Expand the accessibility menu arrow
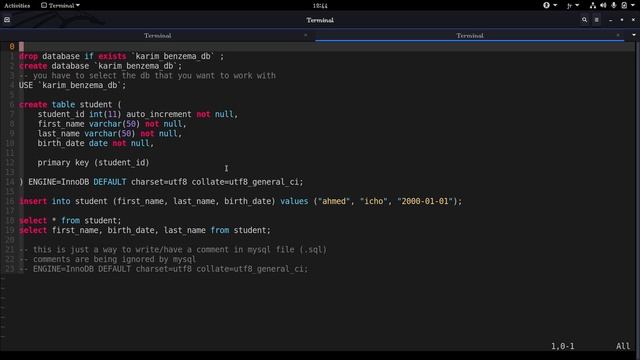The height and width of the screenshot is (360, 640). (x=555, y=5)
